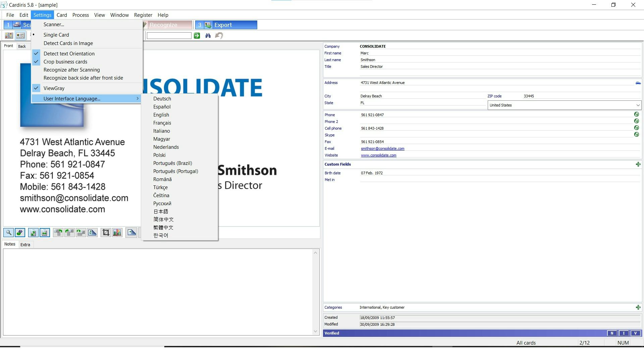Switch to single card view icon
Screen dimensions: 644x354
(20, 35)
